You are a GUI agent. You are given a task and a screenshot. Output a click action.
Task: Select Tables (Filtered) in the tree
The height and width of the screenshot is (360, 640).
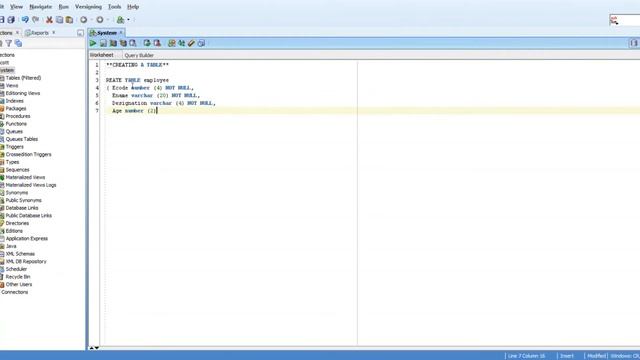tap(23, 78)
